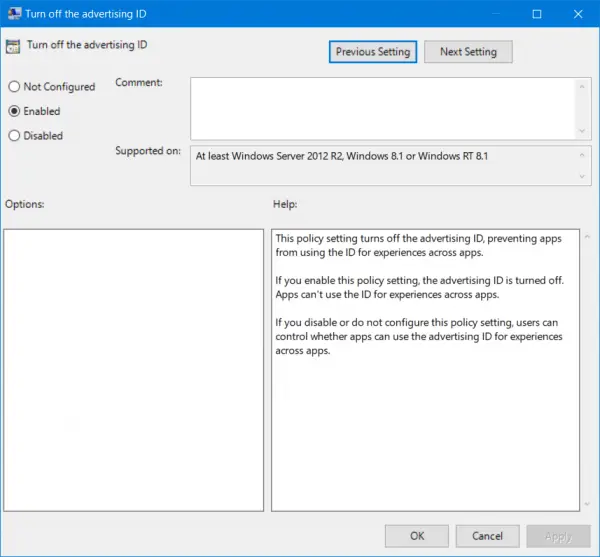Click Supported on box scroll down arrow
Image resolution: width=600 pixels, height=557 pixels.
tap(582, 176)
